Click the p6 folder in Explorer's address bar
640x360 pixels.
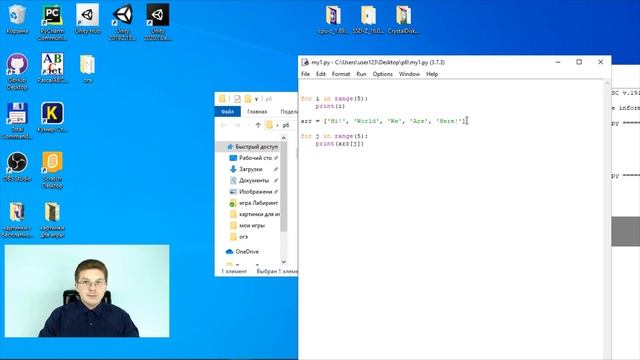point(286,125)
